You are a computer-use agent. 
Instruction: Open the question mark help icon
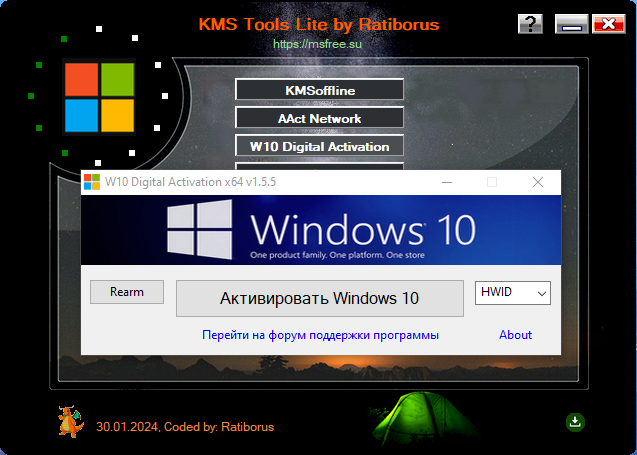[x=530, y=24]
